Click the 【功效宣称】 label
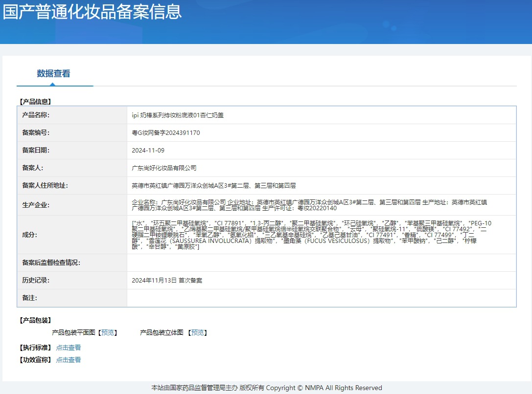 pos(35,360)
